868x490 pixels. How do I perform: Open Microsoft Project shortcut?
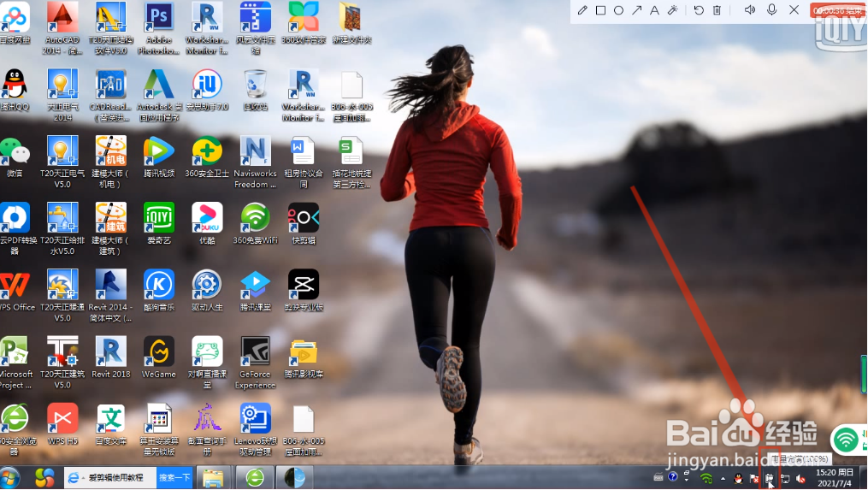point(15,363)
